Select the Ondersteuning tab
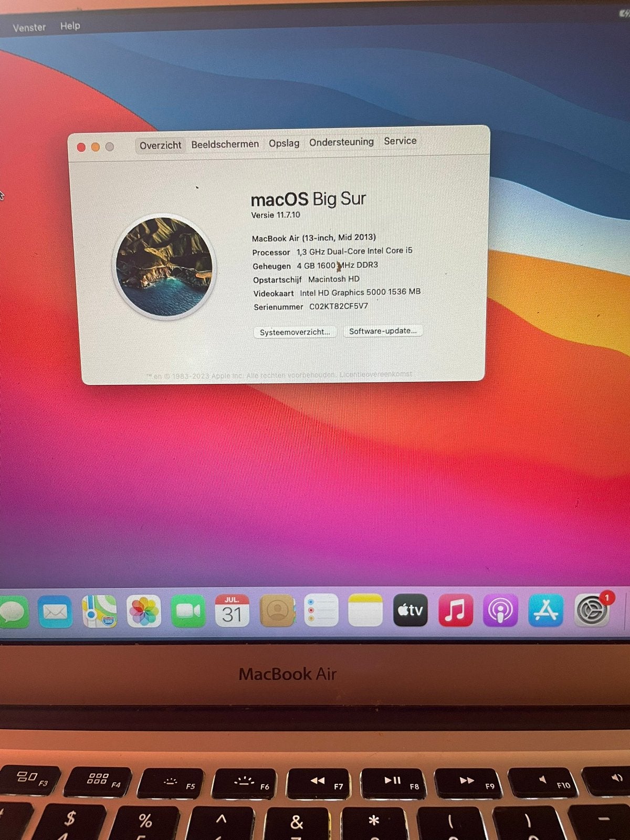Image resolution: width=630 pixels, height=840 pixels. tap(341, 142)
